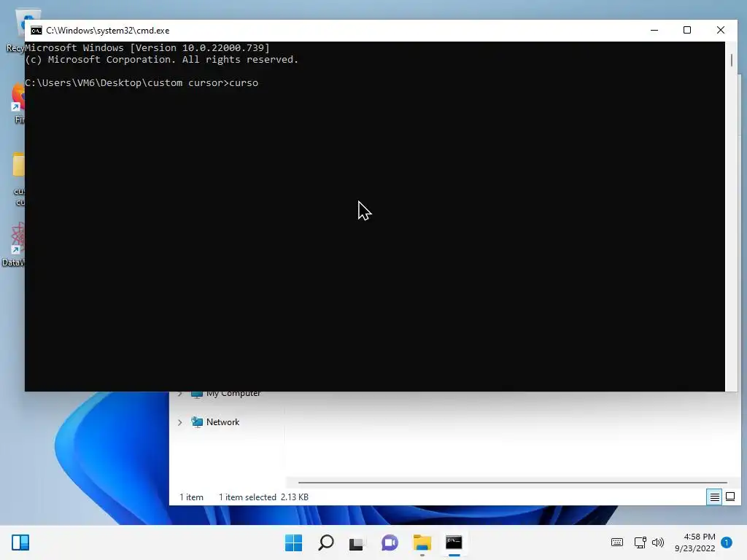Click the command prompt input line
Screen dimensions: 747x560
[x=142, y=83]
